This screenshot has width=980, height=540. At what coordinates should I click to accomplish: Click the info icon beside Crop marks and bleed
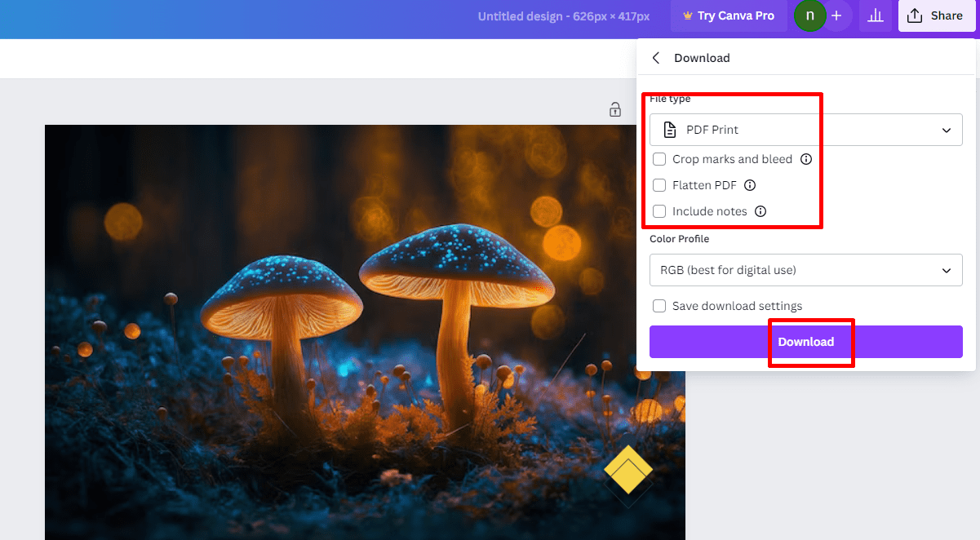tap(805, 159)
